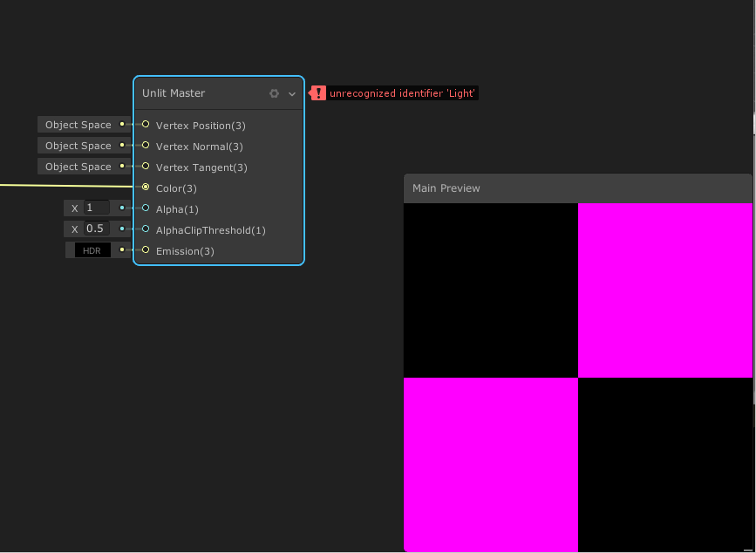The image size is (756, 553).
Task: Select the Color(3) input port socket
Action: [x=145, y=188]
